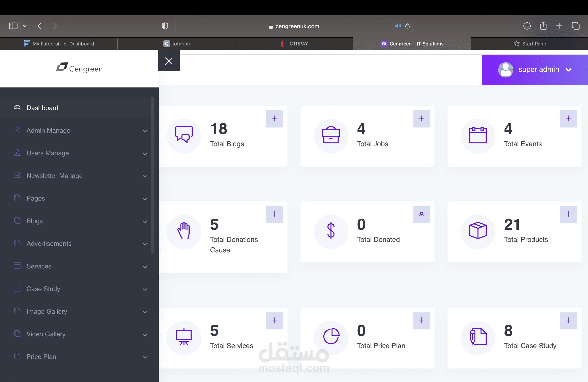Click the Total Case Study label
The width and height of the screenshot is (588, 382).
pyautogui.click(x=530, y=346)
